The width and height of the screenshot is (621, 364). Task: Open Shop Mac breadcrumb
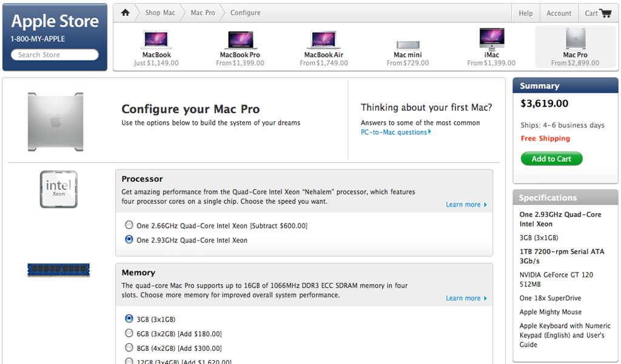160,13
